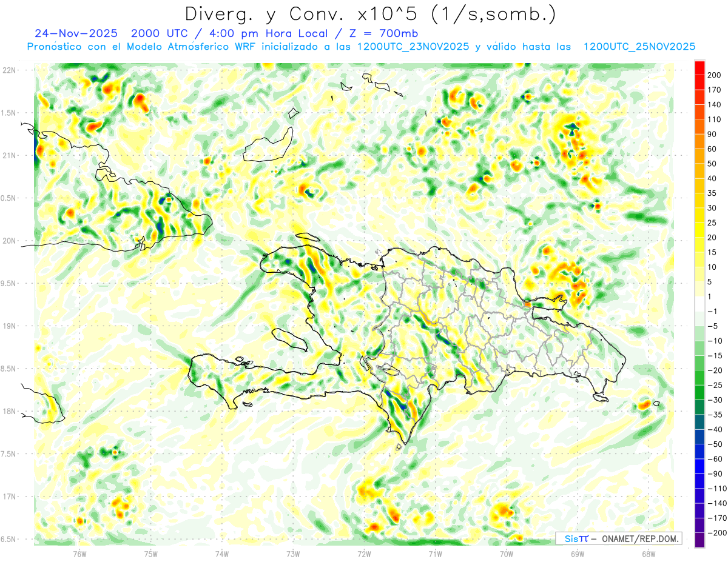Select the 7.5N latitude label
This screenshot has height=562, width=728.
tap(9, 454)
